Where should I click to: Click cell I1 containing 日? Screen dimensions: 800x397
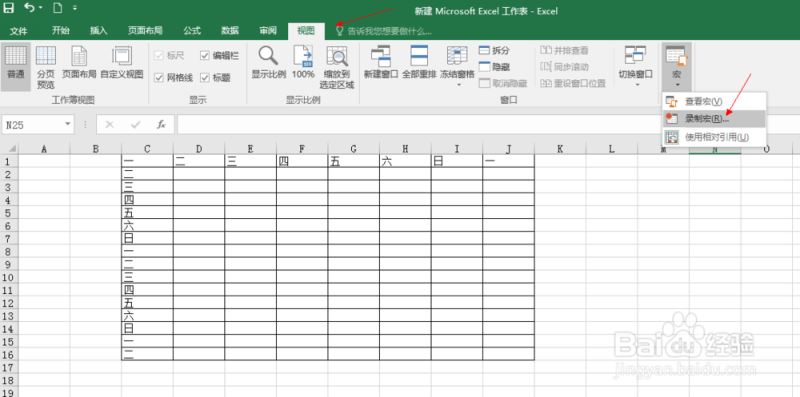click(x=457, y=161)
